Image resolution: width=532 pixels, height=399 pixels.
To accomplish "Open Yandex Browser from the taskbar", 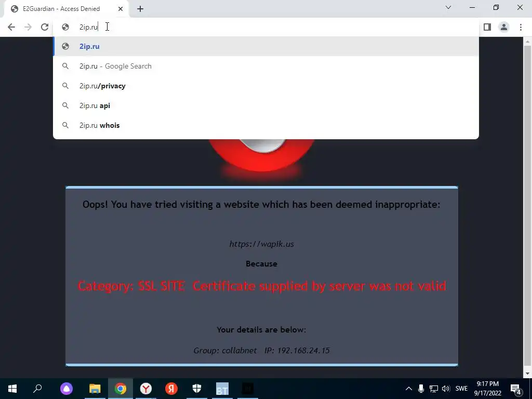I will coord(146,389).
